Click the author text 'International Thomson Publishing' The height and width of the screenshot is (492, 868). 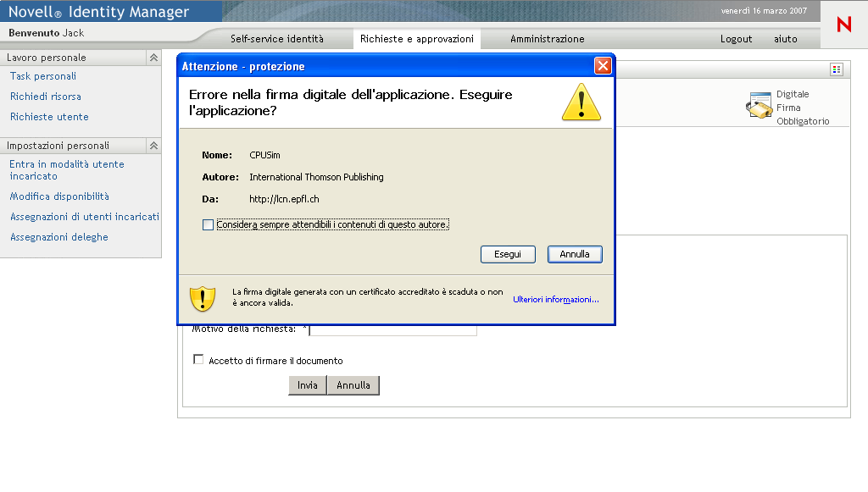[x=316, y=177]
